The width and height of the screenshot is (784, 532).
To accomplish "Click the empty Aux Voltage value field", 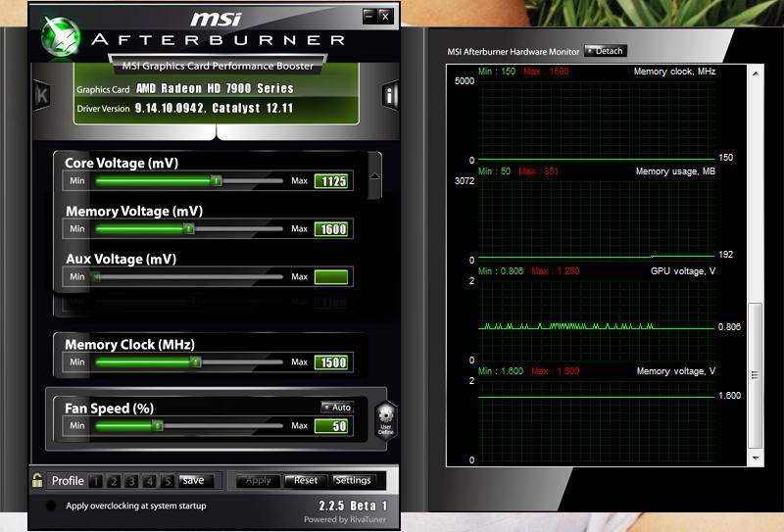I will (x=331, y=277).
